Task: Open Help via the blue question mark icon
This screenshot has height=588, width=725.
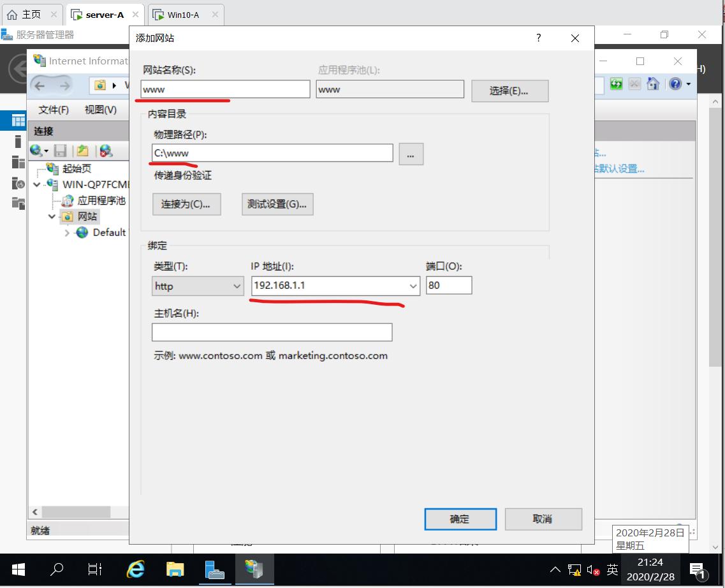Action: click(675, 84)
